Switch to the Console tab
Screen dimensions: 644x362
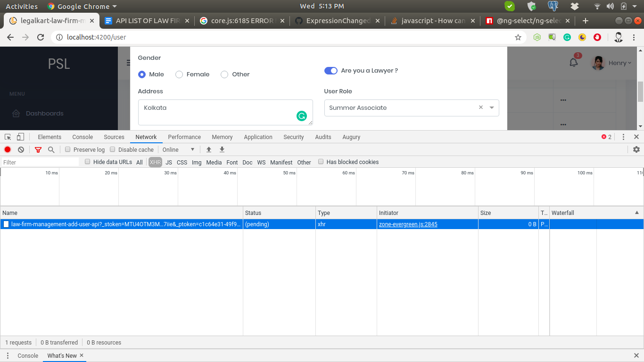coord(83,137)
